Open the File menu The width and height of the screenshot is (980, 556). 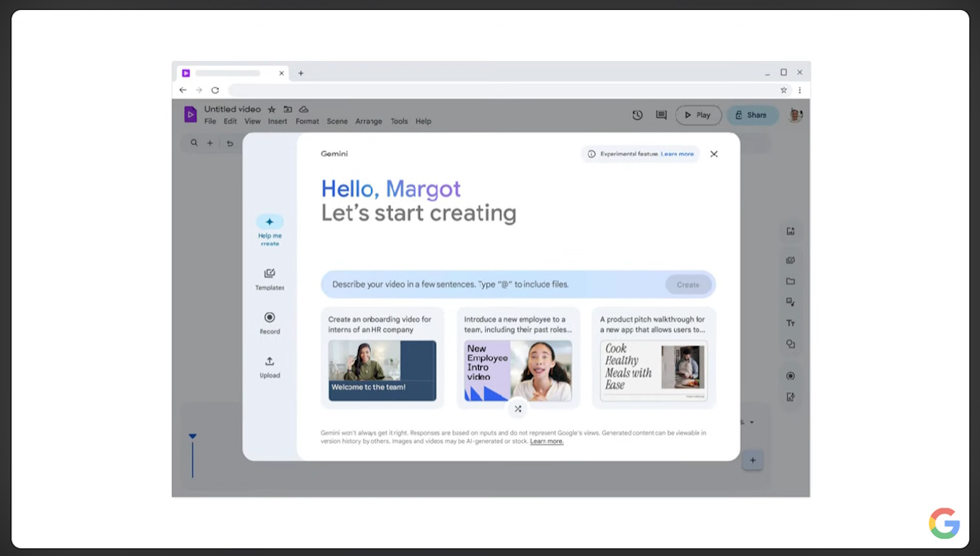coord(210,121)
